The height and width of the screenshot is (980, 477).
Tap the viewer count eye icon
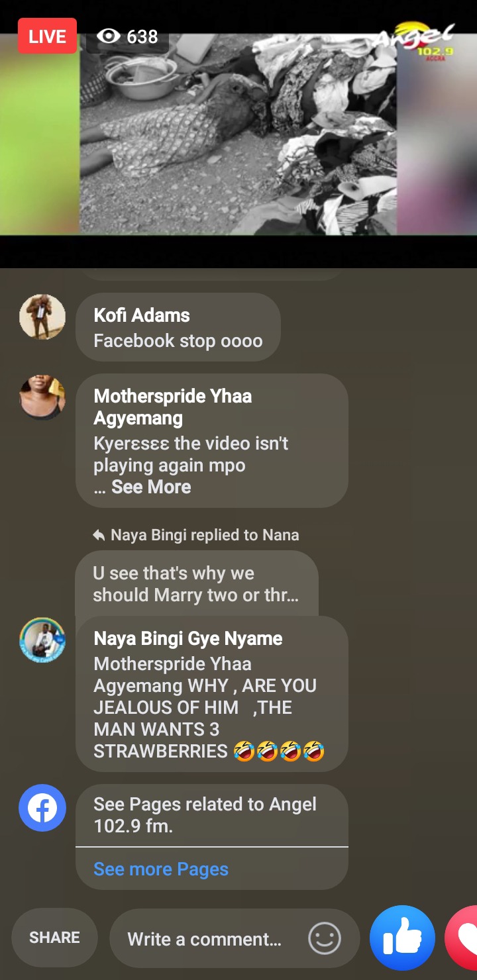tap(109, 36)
